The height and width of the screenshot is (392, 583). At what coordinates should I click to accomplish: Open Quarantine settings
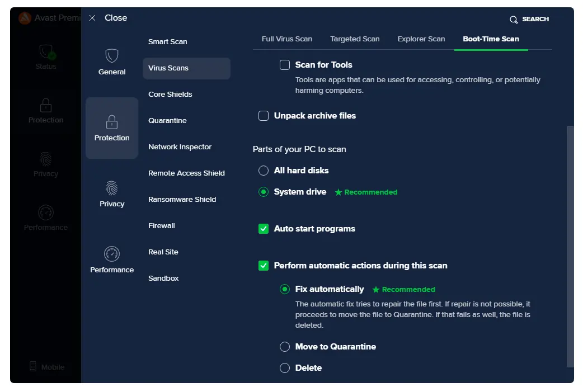click(x=168, y=121)
